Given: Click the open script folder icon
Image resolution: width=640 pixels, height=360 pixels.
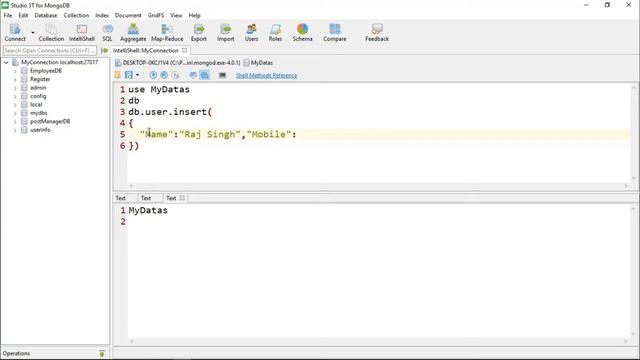Looking at the screenshot, I should [x=118, y=75].
